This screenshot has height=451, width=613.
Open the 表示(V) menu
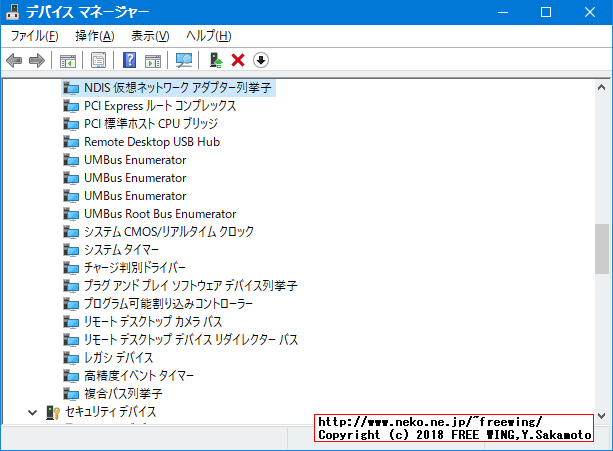150,36
